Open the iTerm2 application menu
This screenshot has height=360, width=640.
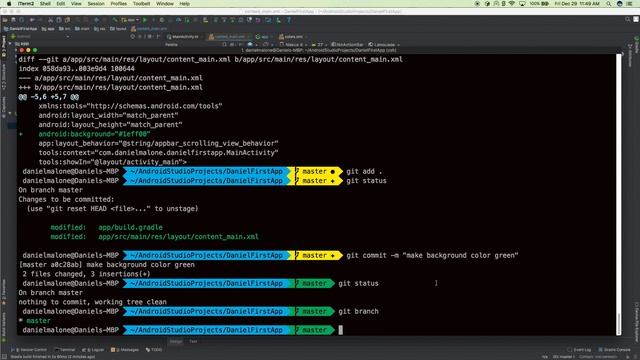26,4
